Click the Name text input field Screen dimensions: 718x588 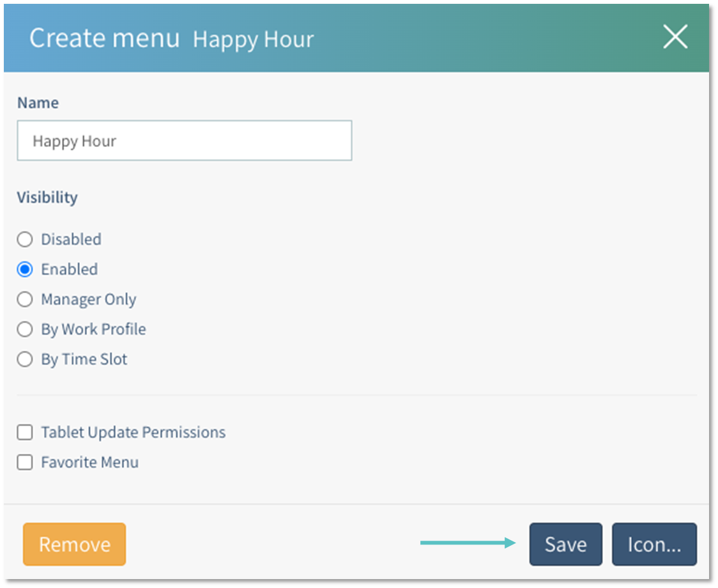[x=184, y=141]
